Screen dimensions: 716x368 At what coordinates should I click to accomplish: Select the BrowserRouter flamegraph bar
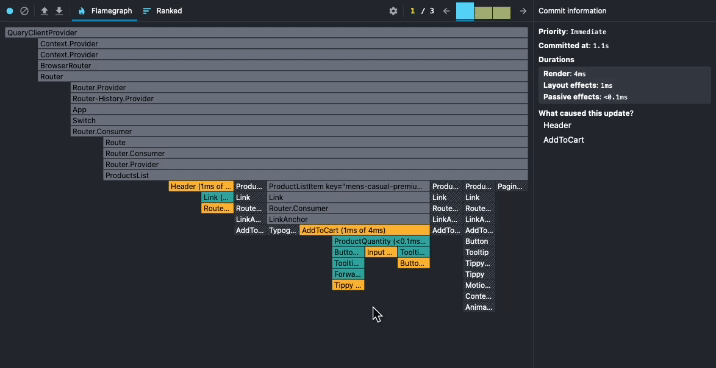[x=283, y=65]
